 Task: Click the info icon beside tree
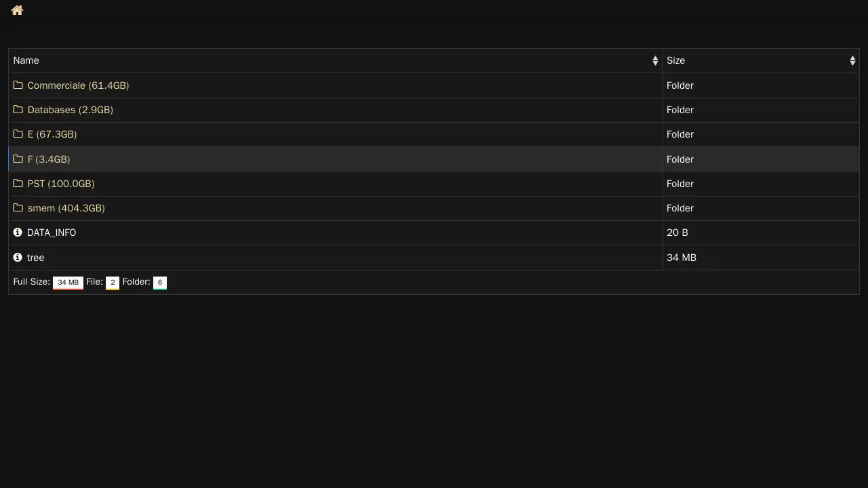click(x=18, y=258)
